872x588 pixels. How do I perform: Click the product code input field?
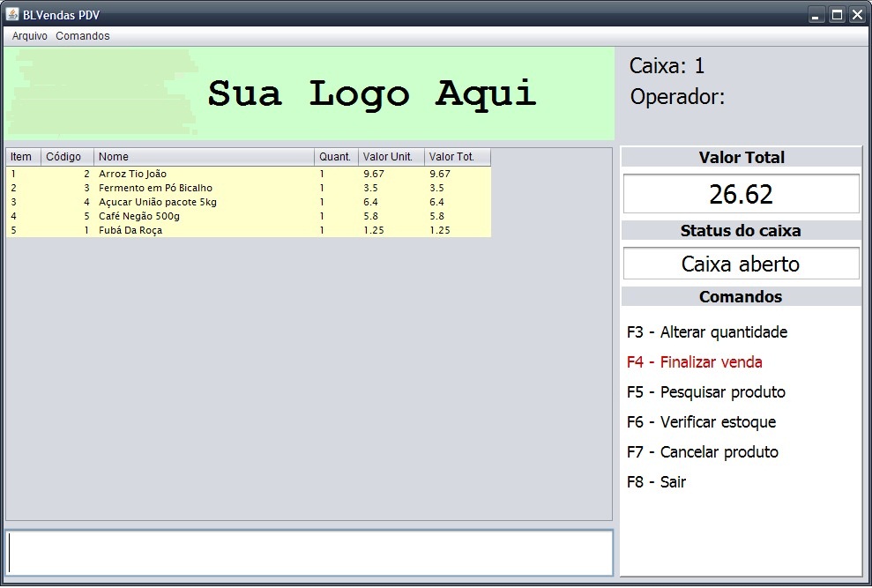click(309, 553)
